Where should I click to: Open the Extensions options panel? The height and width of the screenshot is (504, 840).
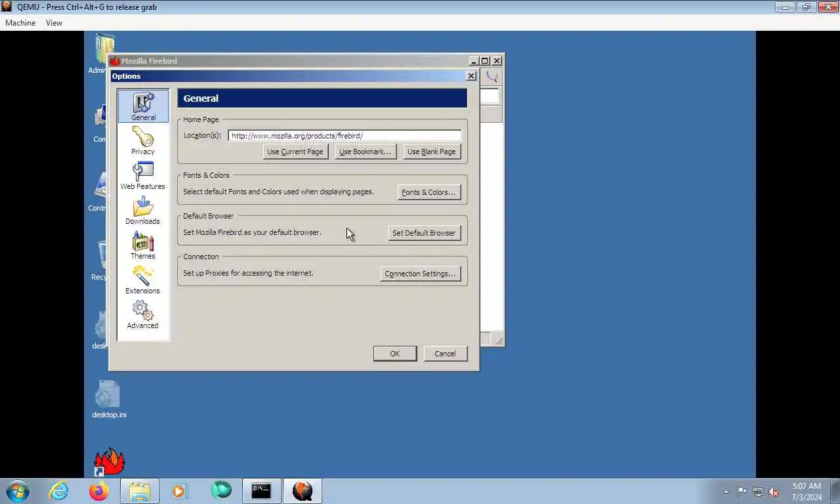click(142, 280)
